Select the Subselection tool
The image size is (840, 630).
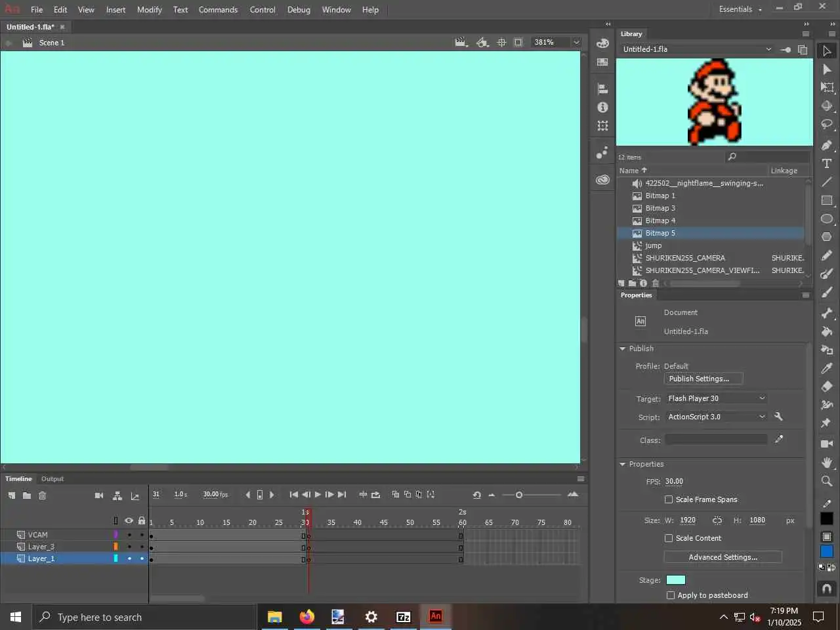827,69
